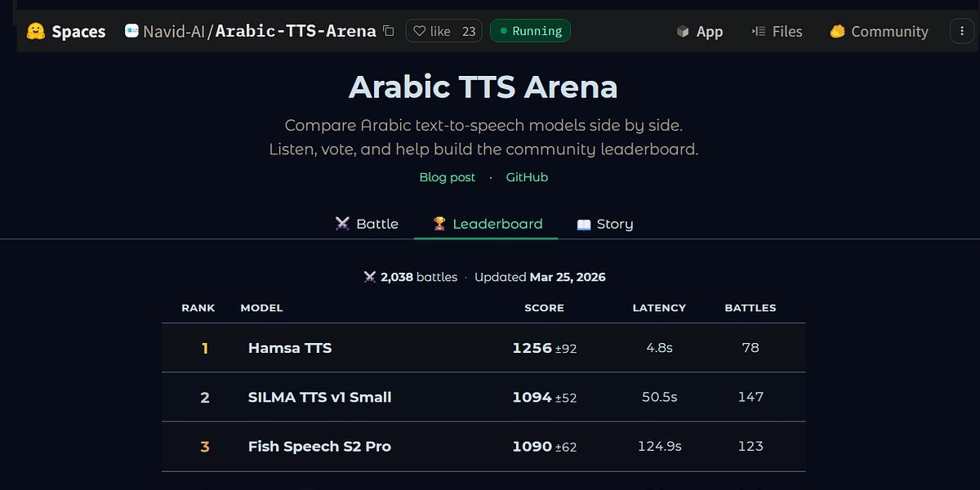Like the Arabic-TTS-Arena space
The height and width of the screenshot is (490, 980).
tap(431, 31)
